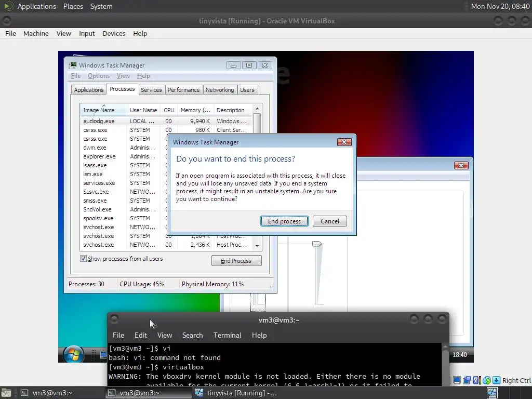Switch to the Services tab
532x399 pixels.
[x=151, y=90]
